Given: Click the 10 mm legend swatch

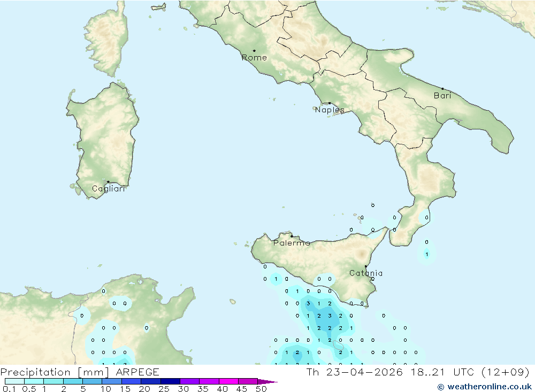Looking at the screenshot, I should (112, 381).
